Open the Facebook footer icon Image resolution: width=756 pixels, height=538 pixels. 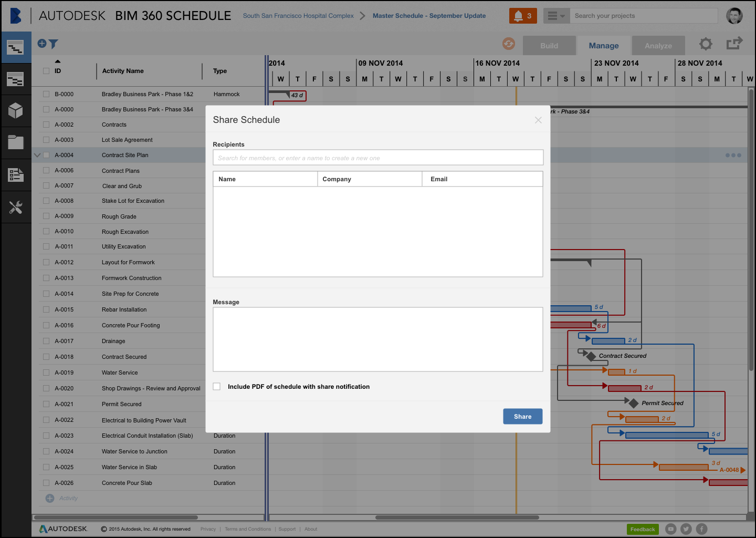click(x=702, y=529)
